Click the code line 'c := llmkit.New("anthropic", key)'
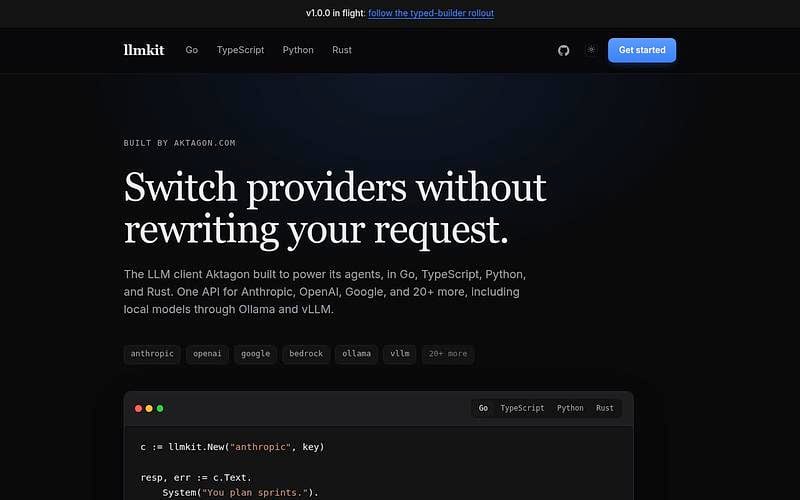 tap(232, 447)
